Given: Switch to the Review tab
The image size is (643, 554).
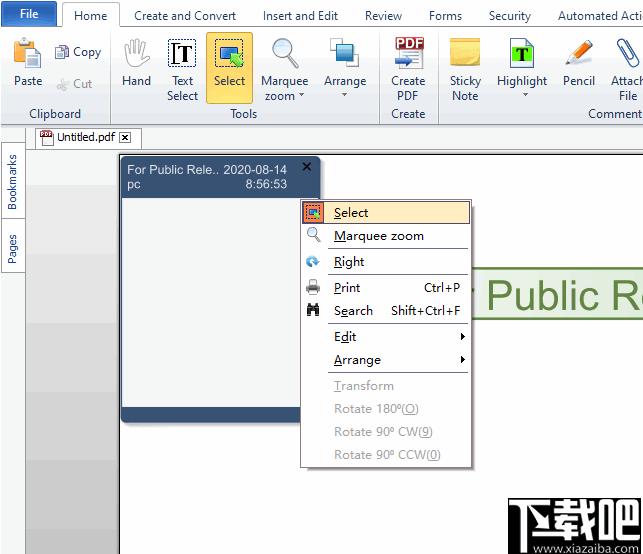Looking at the screenshot, I should click(383, 16).
